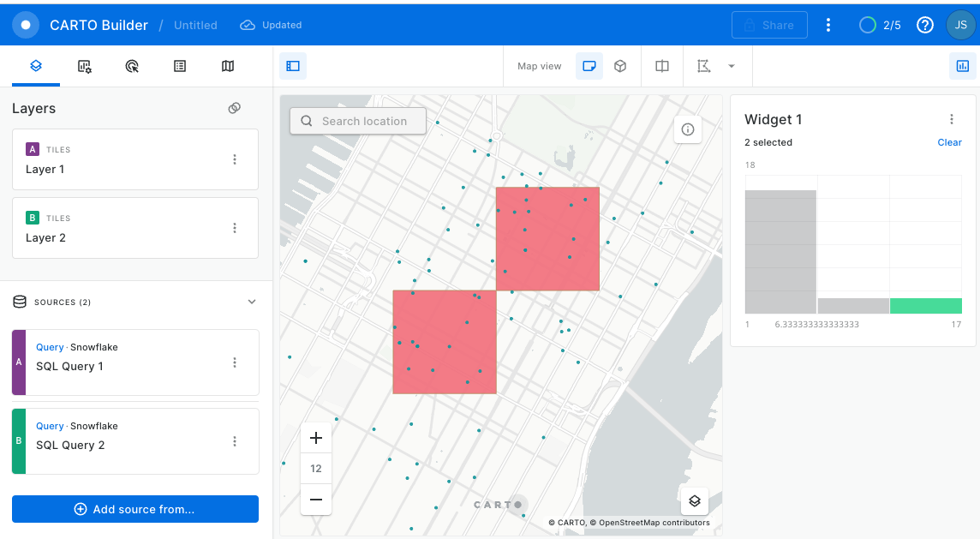Switch to 2D map view
The width and height of the screenshot is (980, 539).
click(589, 66)
